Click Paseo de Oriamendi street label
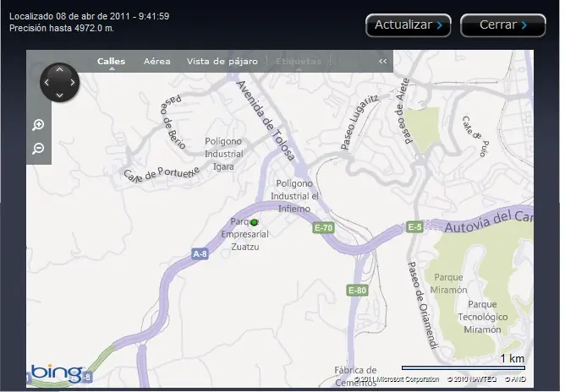Screen dimensions: 565x392 click(x=422, y=305)
